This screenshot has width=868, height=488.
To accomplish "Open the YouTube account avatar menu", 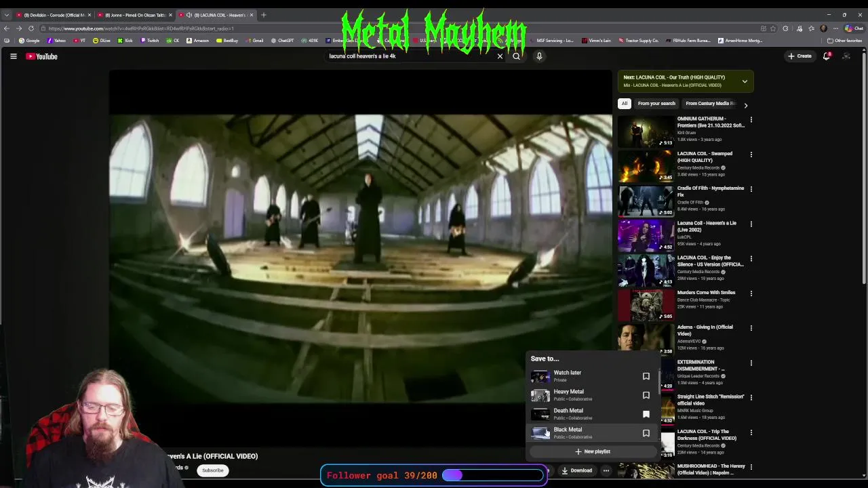I will click(x=846, y=56).
